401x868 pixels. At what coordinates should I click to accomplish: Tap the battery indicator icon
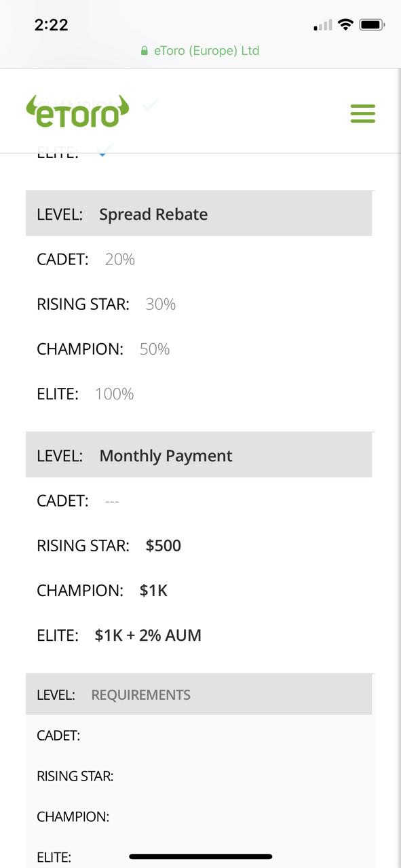click(372, 25)
